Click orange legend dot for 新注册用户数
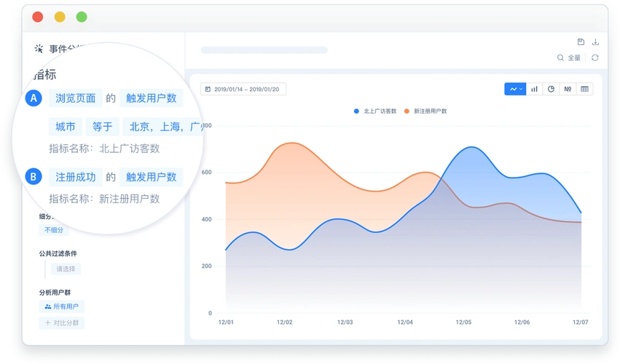This screenshot has height=364, width=620. tap(407, 111)
